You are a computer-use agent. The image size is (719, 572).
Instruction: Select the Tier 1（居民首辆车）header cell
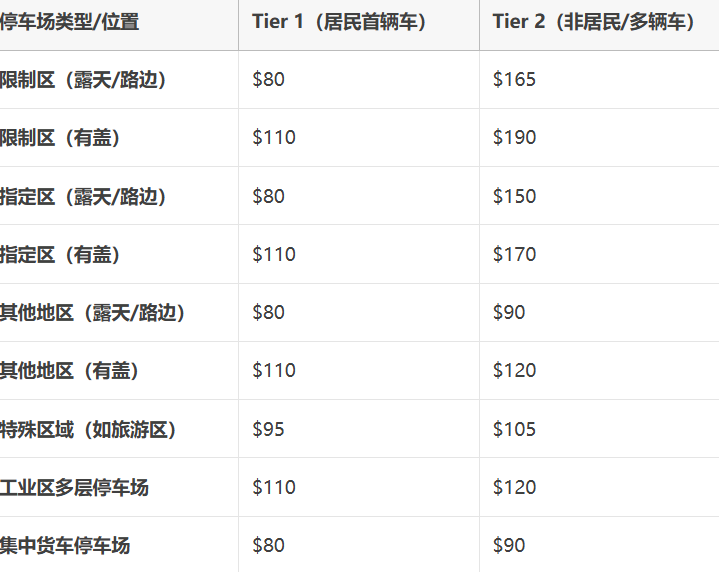(339, 22)
